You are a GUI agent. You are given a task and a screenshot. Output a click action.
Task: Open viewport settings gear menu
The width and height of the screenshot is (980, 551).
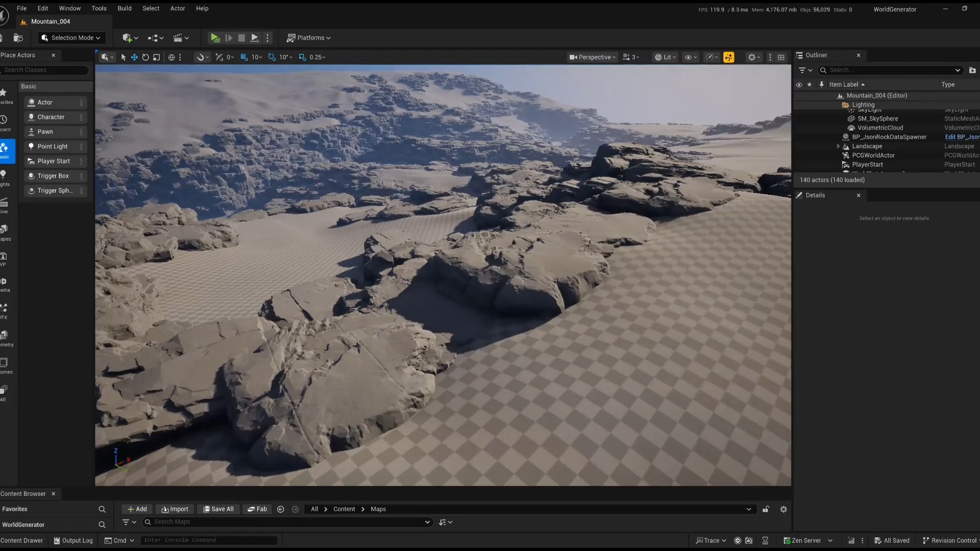(x=754, y=57)
